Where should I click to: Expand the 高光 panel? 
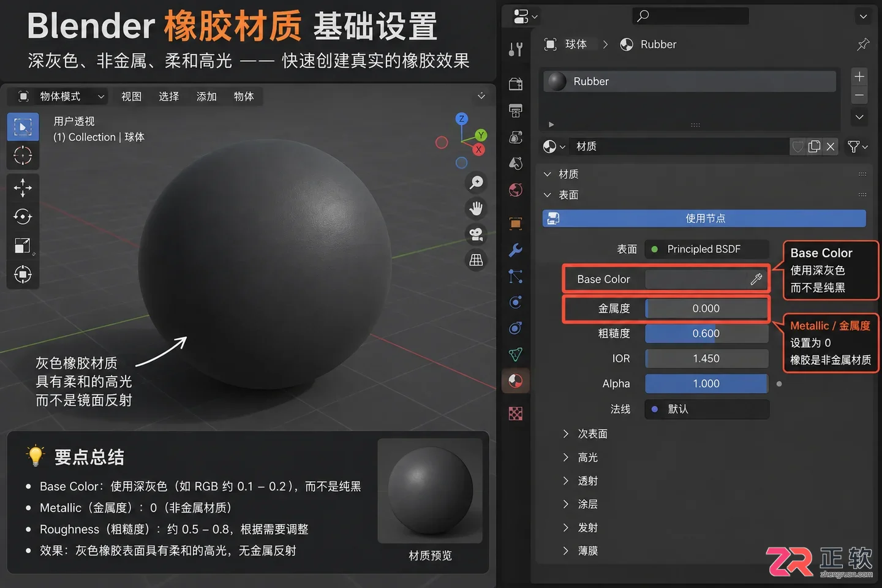(x=580, y=458)
